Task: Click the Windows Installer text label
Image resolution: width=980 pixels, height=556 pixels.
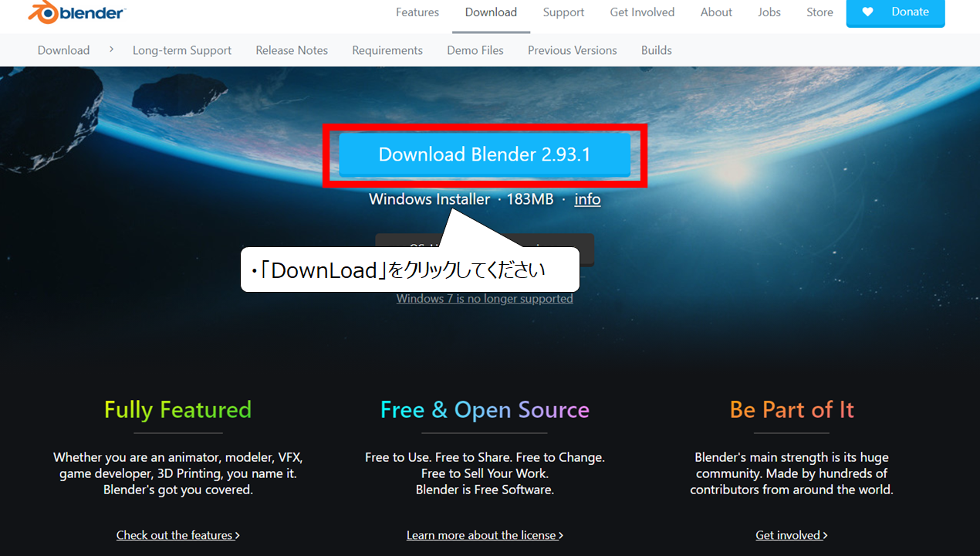Action: pyautogui.click(x=429, y=199)
